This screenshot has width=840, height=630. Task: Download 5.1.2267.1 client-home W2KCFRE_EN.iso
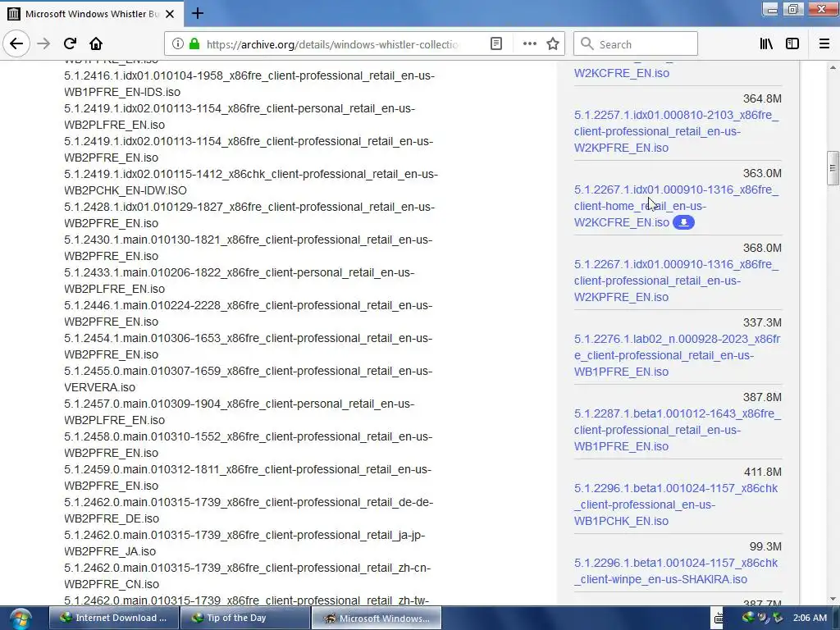pos(676,206)
